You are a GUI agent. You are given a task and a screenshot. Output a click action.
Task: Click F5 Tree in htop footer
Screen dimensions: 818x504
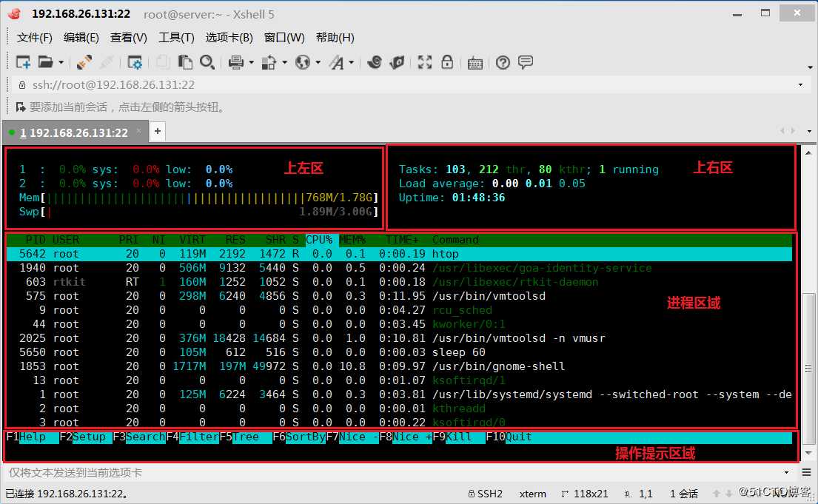pos(246,437)
